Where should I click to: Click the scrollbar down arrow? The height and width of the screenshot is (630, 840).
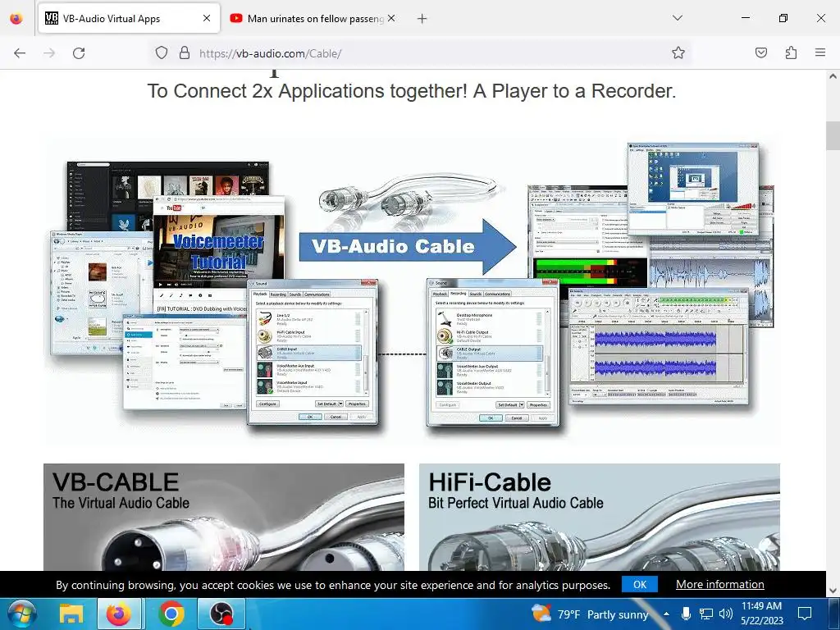[x=833, y=591]
